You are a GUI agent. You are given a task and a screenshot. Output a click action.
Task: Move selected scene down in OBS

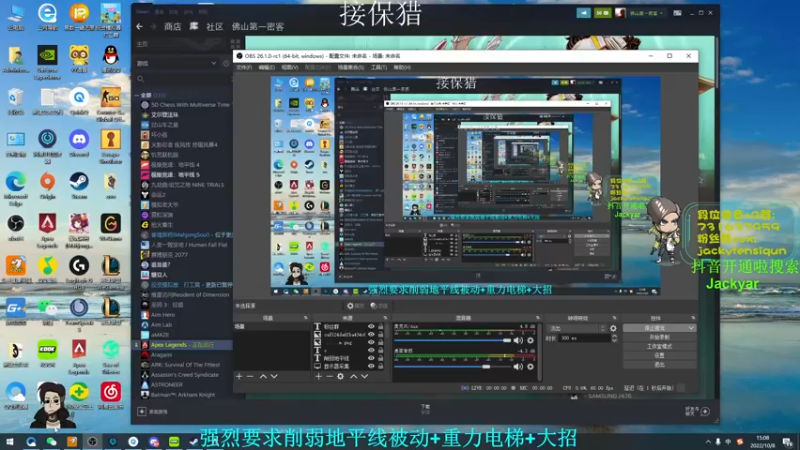pyautogui.click(x=274, y=377)
